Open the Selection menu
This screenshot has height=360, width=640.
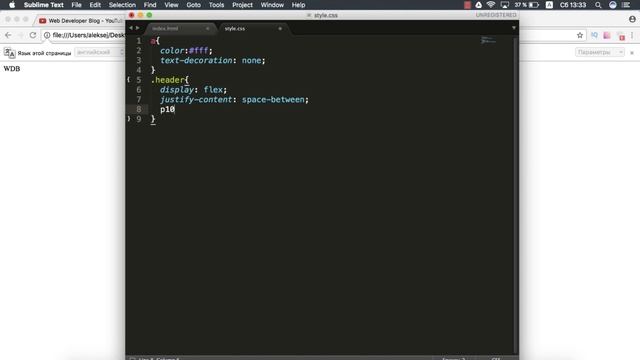pyautogui.click(x=122, y=5)
